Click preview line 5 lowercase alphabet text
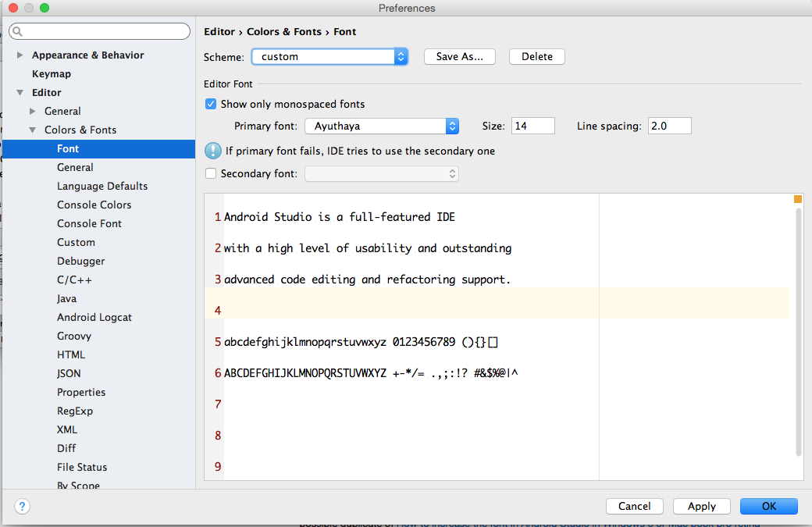 305,342
